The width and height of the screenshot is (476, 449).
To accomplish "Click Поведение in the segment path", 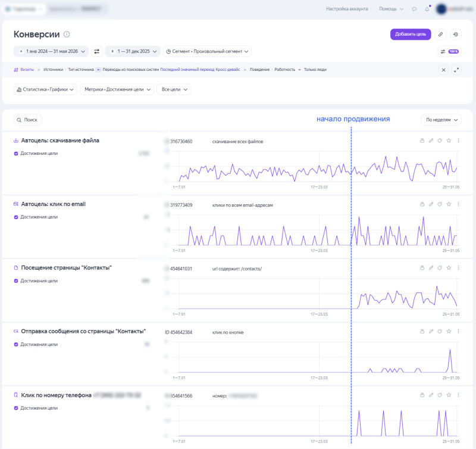I will (259, 70).
